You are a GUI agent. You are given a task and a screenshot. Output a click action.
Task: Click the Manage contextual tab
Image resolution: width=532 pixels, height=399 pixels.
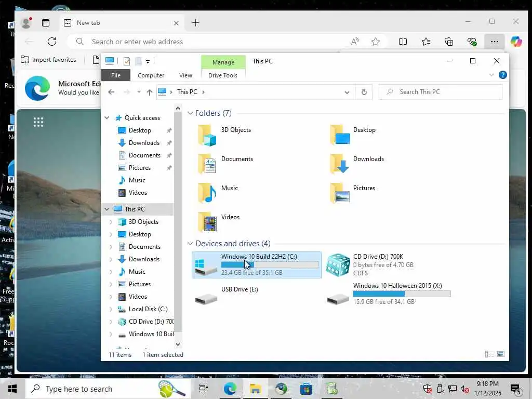(223, 62)
